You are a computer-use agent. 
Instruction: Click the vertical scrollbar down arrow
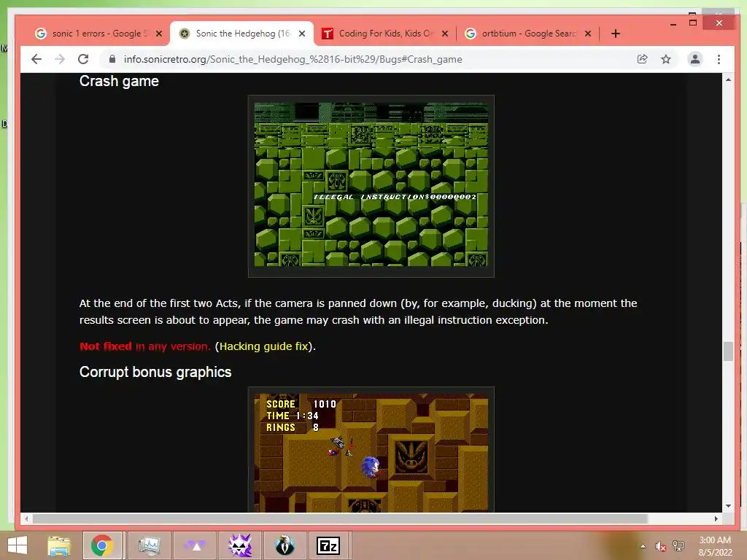click(728, 506)
